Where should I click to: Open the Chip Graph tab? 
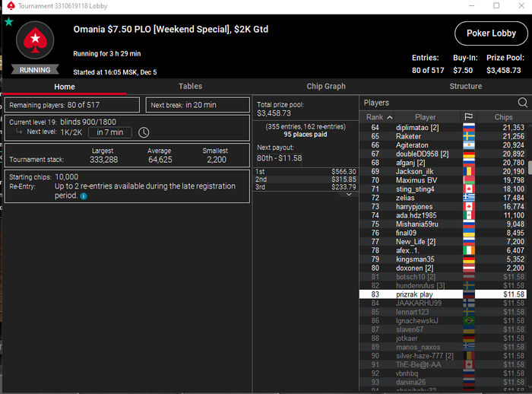[x=326, y=86]
